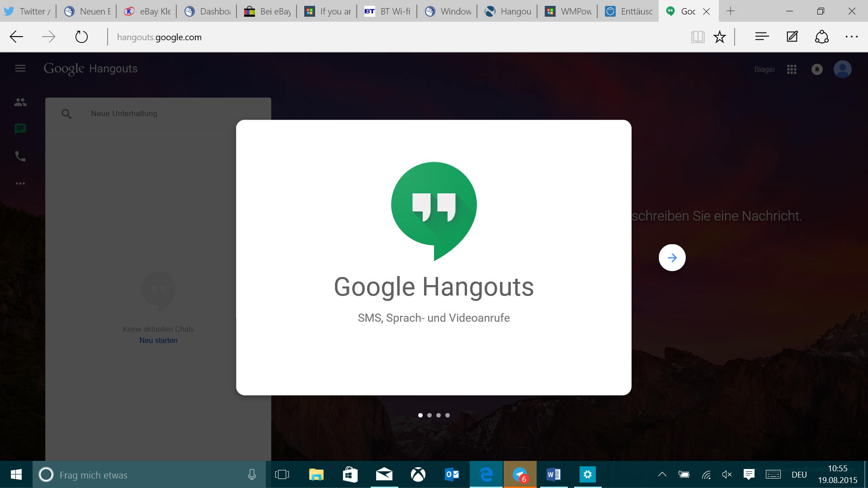This screenshot has height=488, width=868.
Task: Select the third carousel dot
Action: (x=439, y=415)
